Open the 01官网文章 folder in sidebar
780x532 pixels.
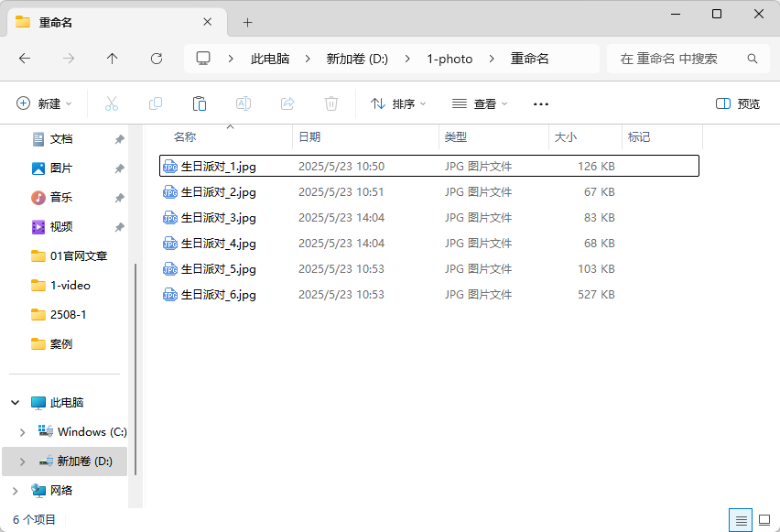70,256
